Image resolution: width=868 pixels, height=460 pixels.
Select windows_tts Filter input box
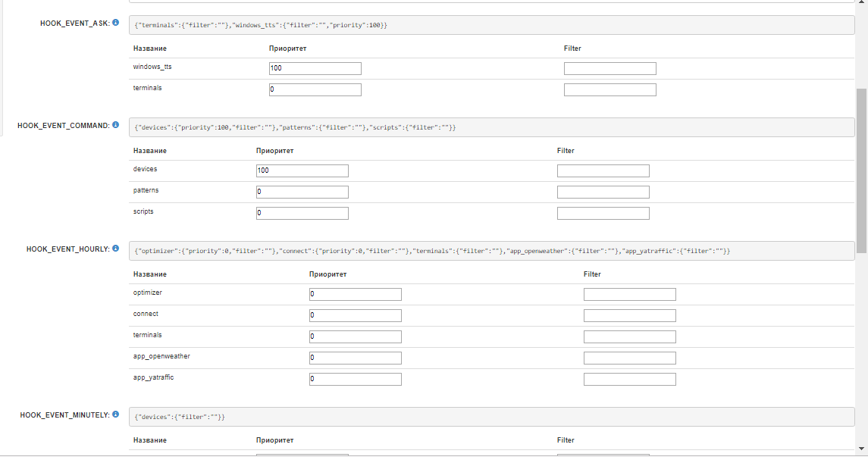click(609, 69)
